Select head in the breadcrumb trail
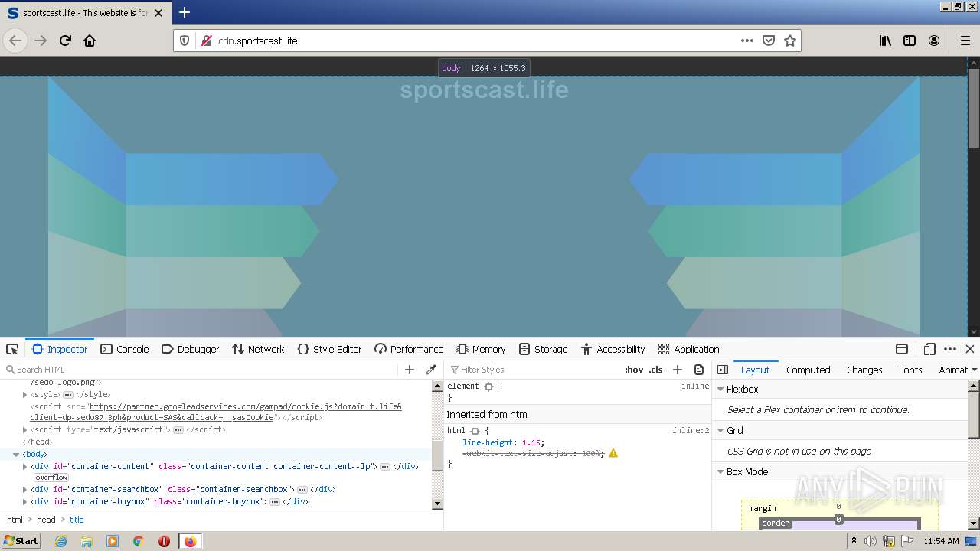This screenshot has height=551, width=980. coord(46,520)
